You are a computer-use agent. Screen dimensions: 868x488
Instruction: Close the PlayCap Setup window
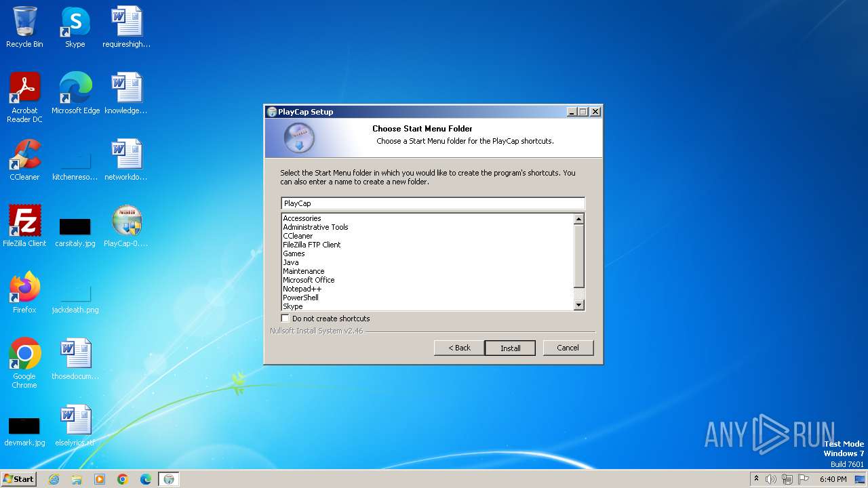pyautogui.click(x=595, y=112)
